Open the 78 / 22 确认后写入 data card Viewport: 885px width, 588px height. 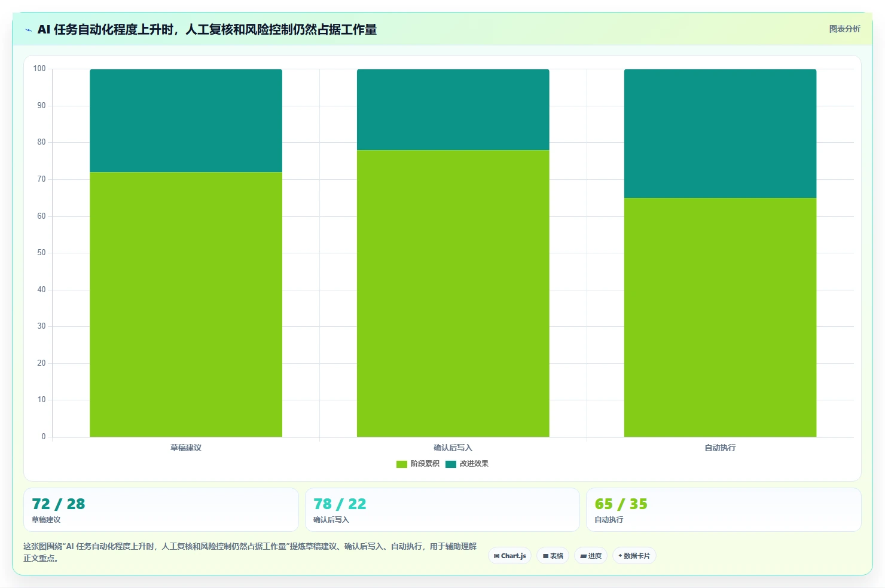point(443,510)
